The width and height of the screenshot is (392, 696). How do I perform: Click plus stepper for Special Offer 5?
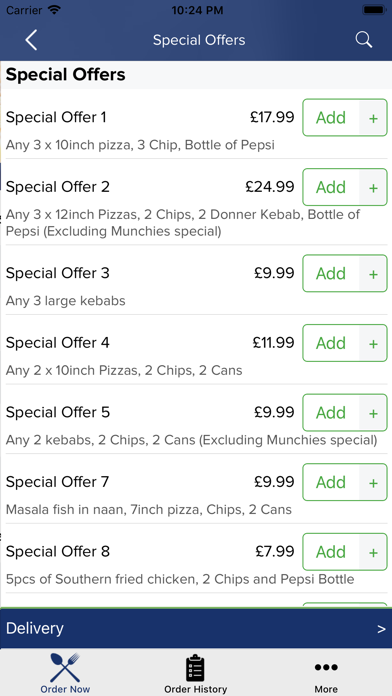tap(373, 413)
